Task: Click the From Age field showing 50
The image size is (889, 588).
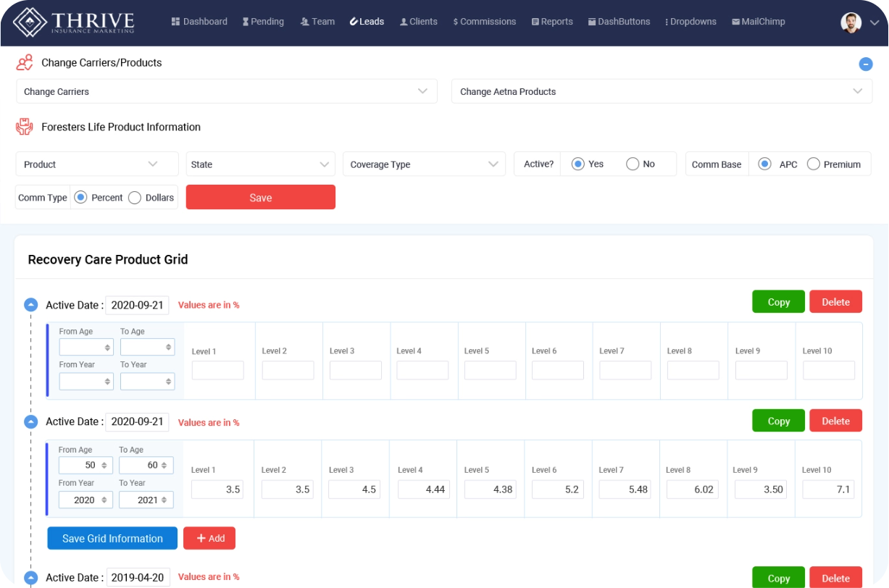Action: pos(85,465)
